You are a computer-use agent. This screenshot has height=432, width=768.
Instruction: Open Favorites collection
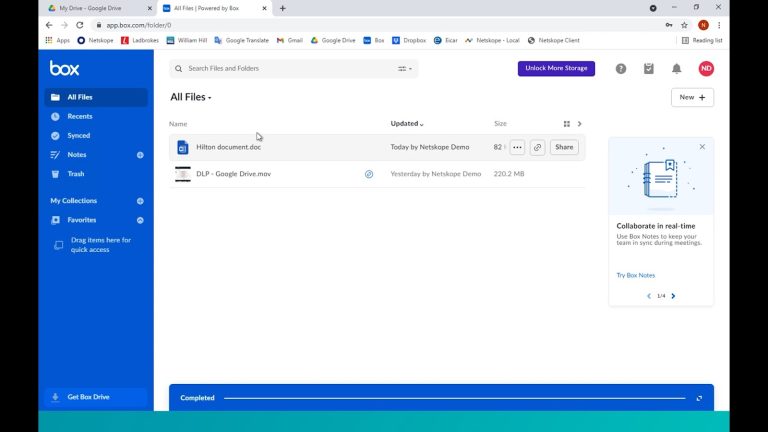(81, 220)
